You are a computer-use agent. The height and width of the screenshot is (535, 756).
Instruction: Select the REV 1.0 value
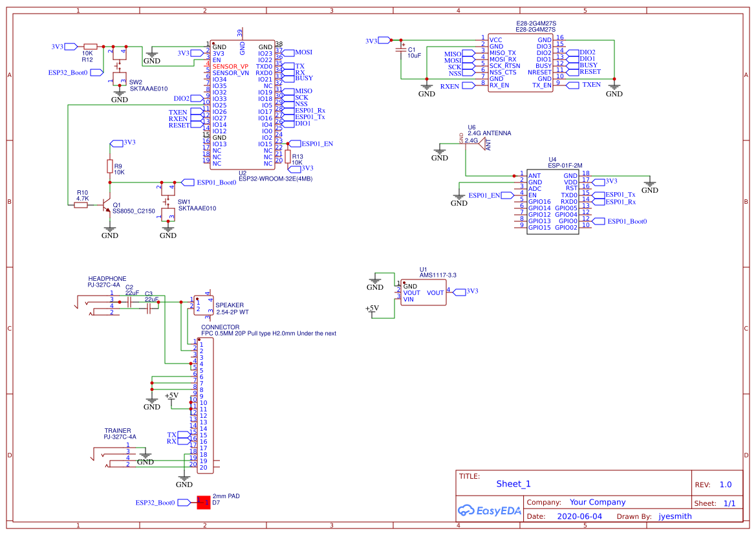(x=725, y=485)
